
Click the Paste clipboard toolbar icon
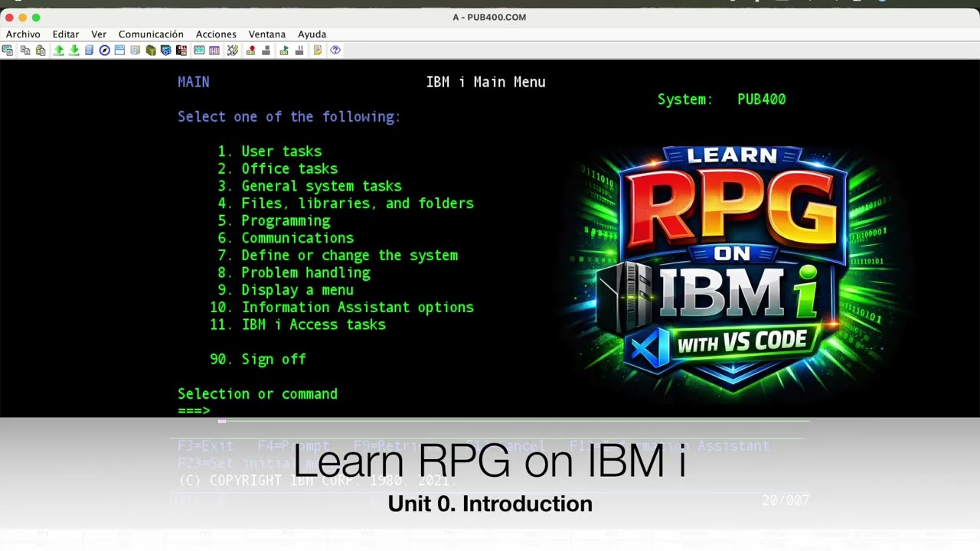pos(41,51)
